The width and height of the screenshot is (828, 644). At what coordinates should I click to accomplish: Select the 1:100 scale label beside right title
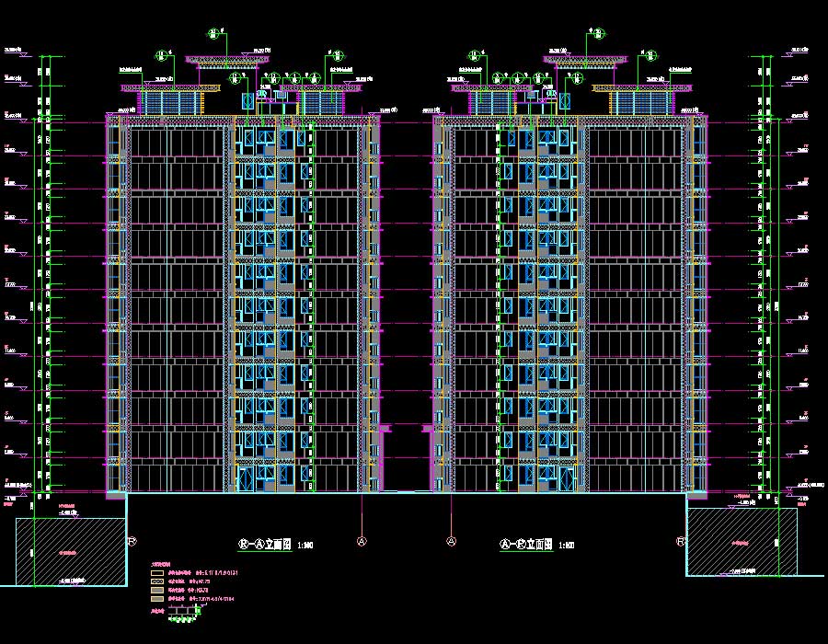click(x=565, y=546)
